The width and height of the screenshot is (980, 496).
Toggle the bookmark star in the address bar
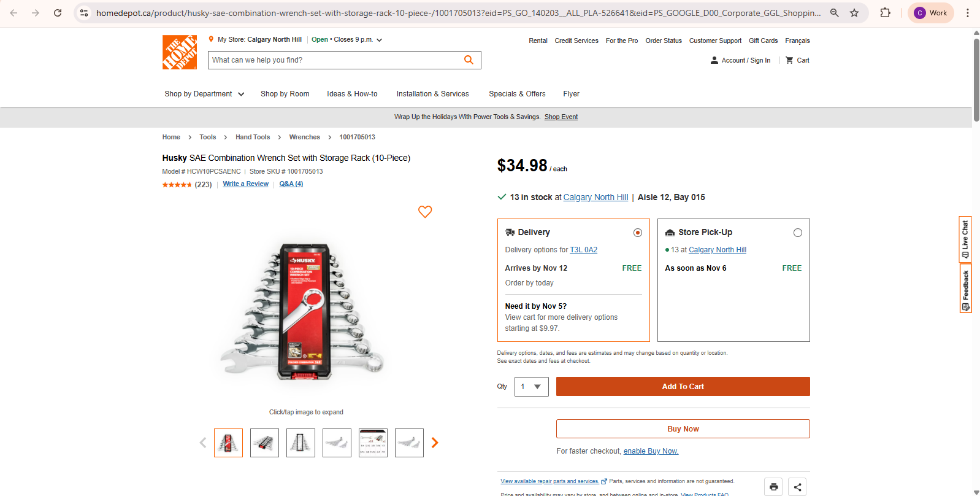coord(854,12)
